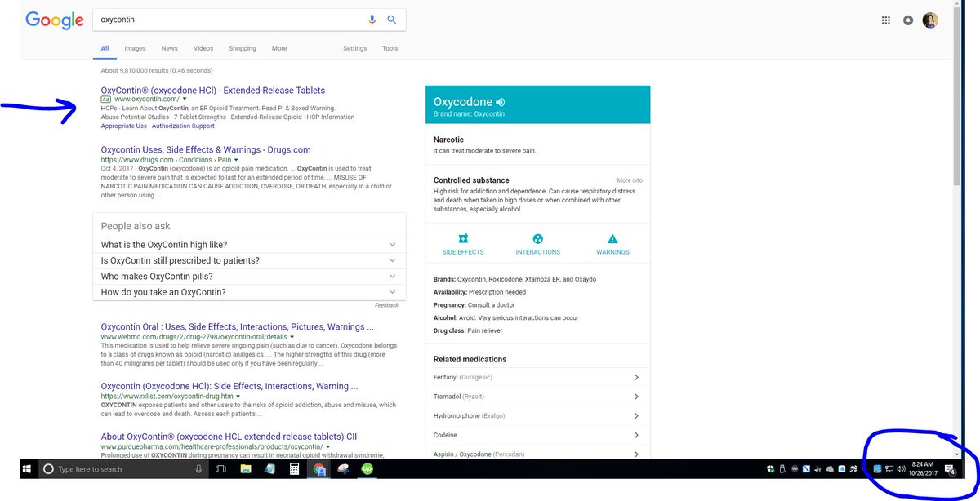The height and width of the screenshot is (501, 980).
Task: Click the Google search input field
Action: (231, 20)
